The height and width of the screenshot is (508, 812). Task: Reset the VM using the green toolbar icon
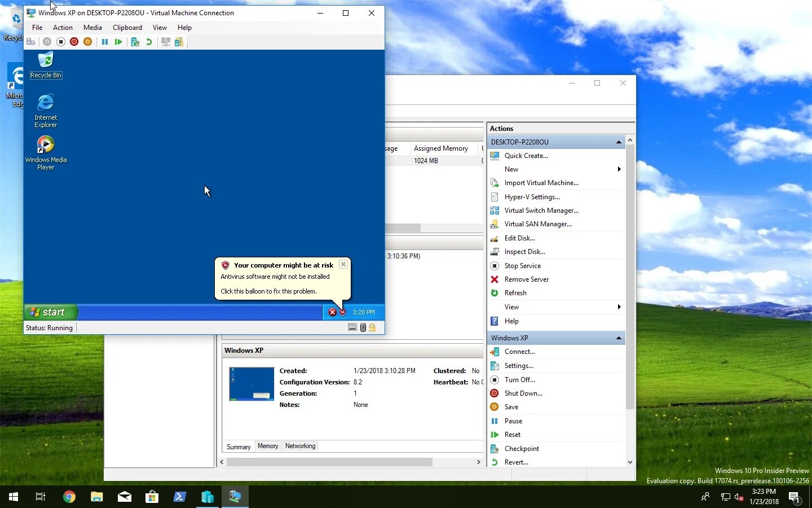point(118,42)
